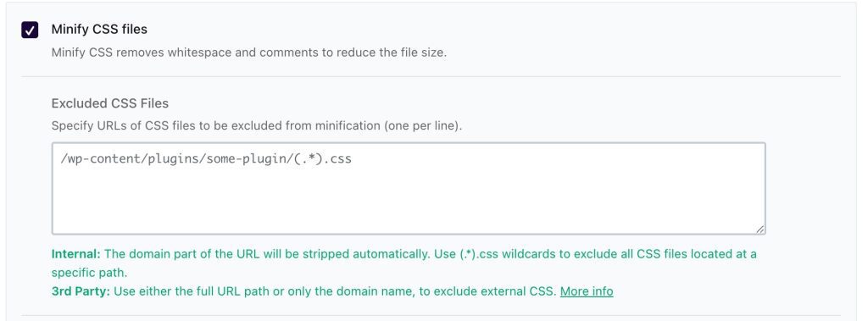This screenshot has height=321, width=868.
Task: Click the 'Specify URLs of CSS files' instruction
Action: point(256,125)
